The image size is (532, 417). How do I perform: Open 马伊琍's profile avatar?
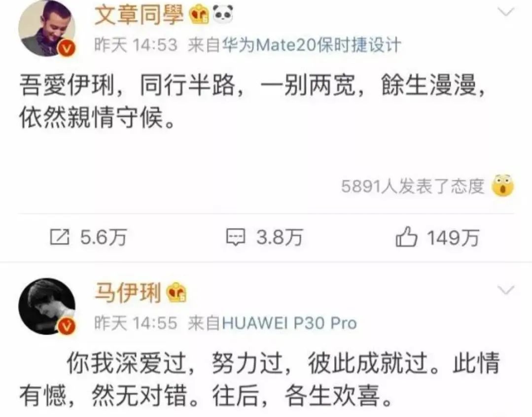(x=46, y=306)
